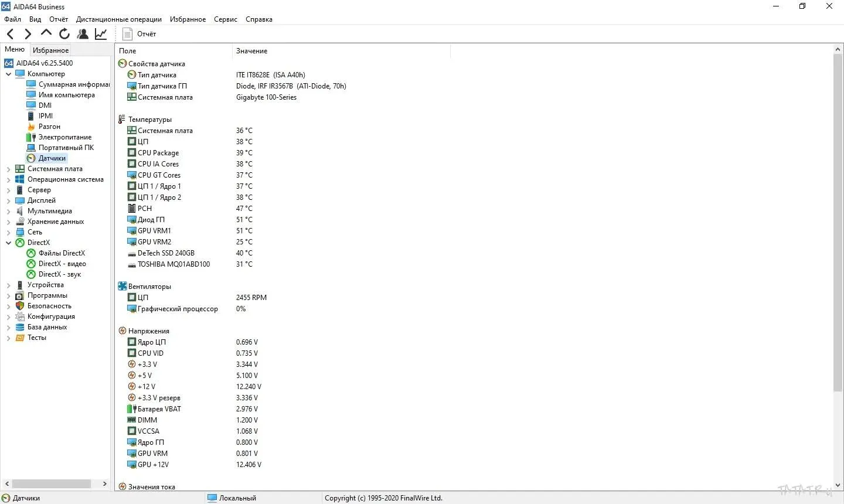Collapse the DirectX tree node

point(8,243)
